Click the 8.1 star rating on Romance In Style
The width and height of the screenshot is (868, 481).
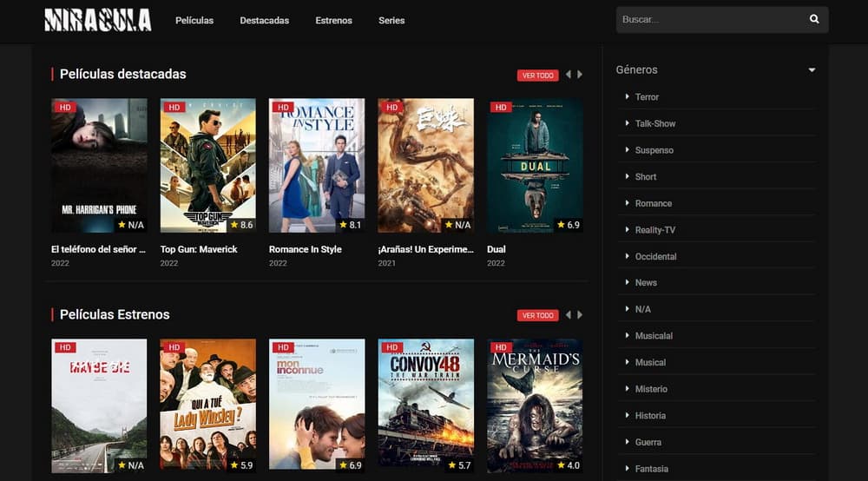tap(351, 225)
